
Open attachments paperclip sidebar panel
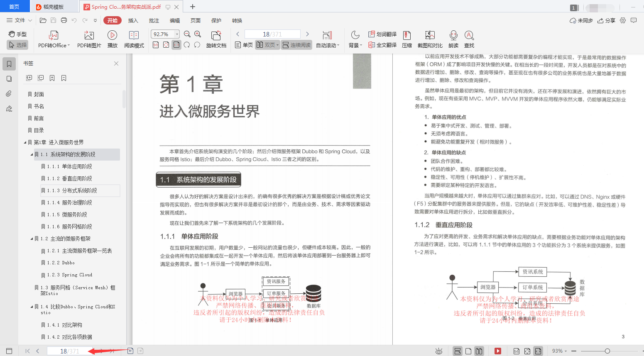tap(9, 94)
